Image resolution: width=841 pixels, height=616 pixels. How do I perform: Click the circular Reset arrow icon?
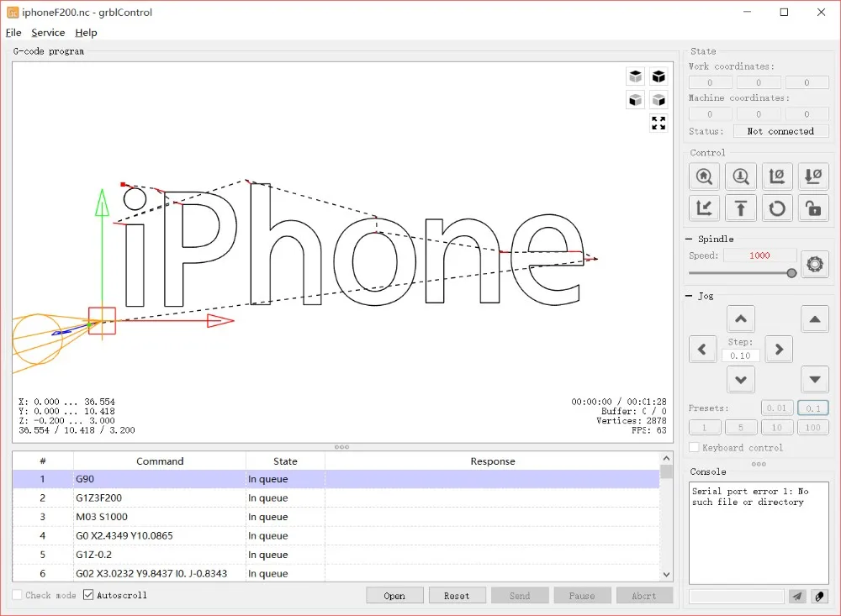point(776,208)
